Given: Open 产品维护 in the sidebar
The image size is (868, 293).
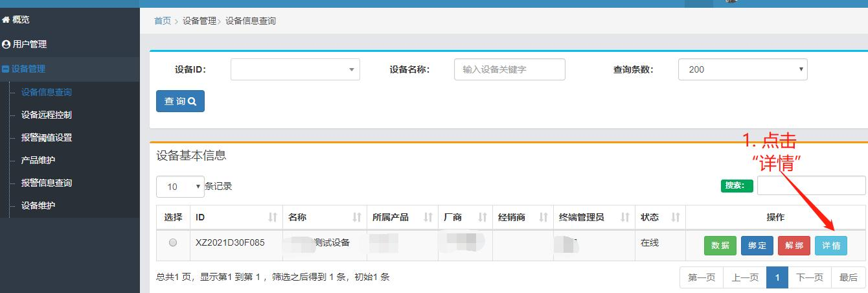Looking at the screenshot, I should 38,160.
